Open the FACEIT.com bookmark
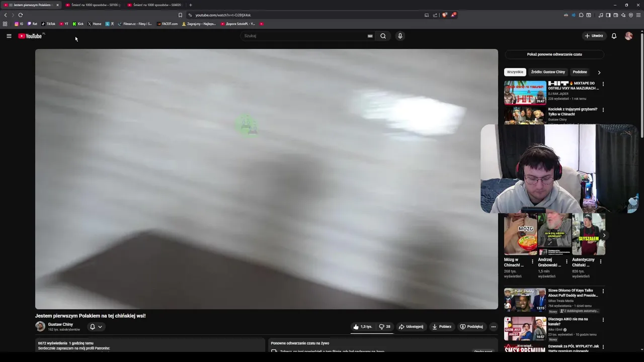The image size is (644, 362). click(x=167, y=24)
